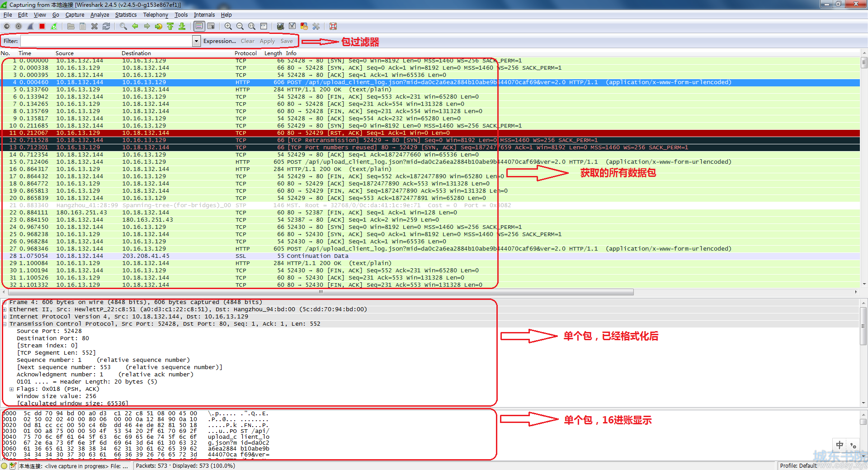Click the start capture shark fin icon
Screen dimensions: 868x470
(x=30, y=26)
